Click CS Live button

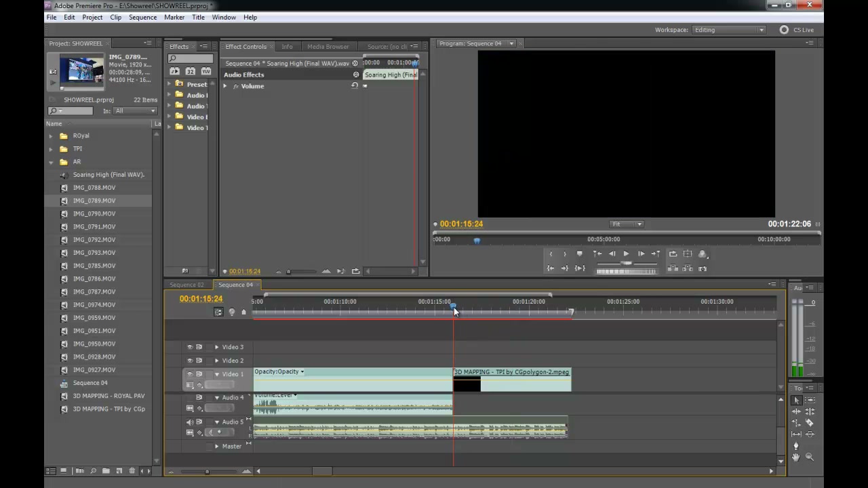(x=797, y=30)
